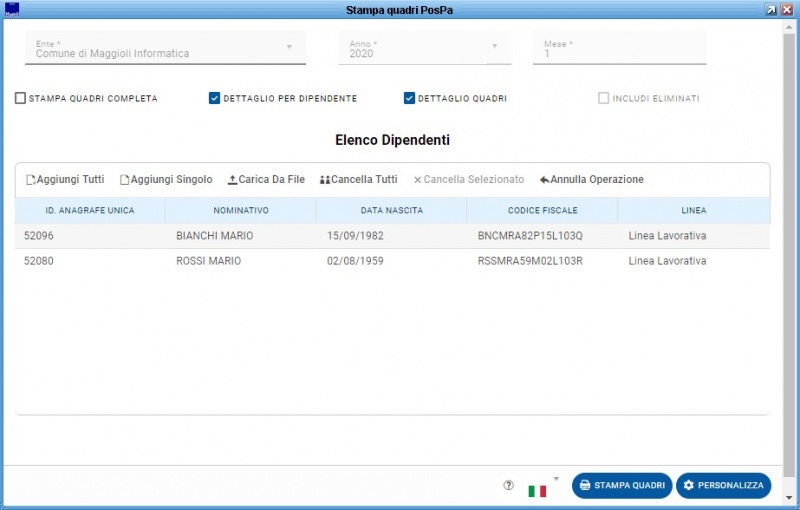Click the Aggiungi Singolo page icon

coord(125,180)
